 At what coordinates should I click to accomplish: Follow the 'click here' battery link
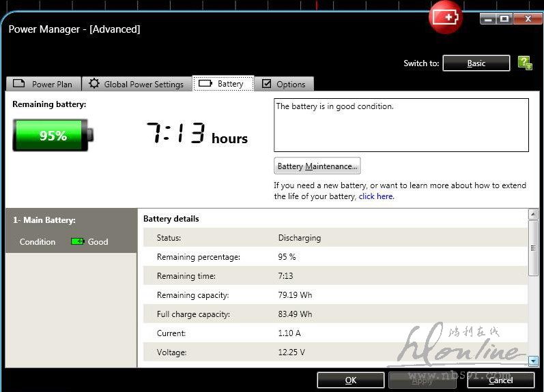[375, 196]
